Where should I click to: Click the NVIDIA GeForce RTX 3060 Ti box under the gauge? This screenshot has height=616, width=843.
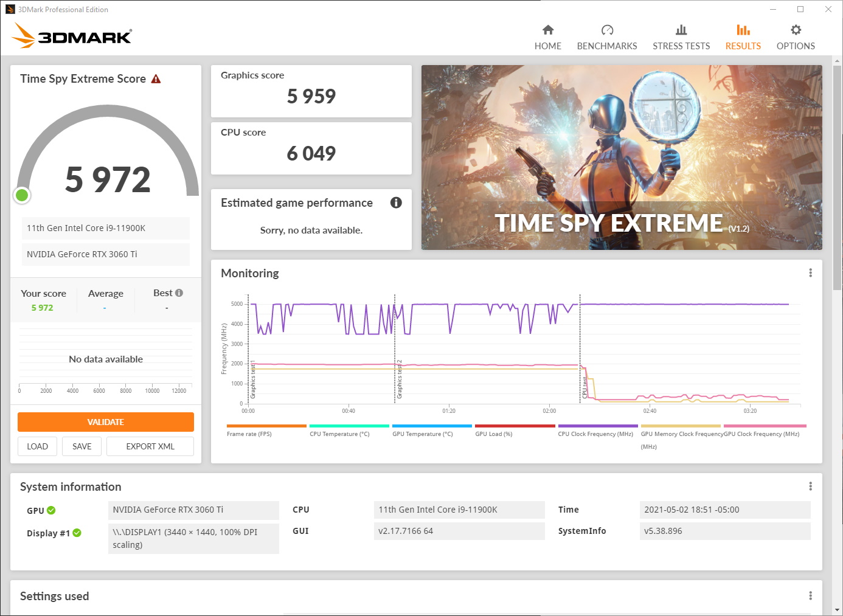(106, 254)
